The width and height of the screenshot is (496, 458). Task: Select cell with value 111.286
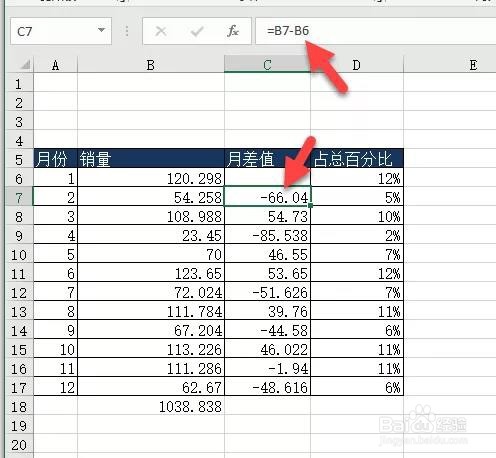(151, 368)
